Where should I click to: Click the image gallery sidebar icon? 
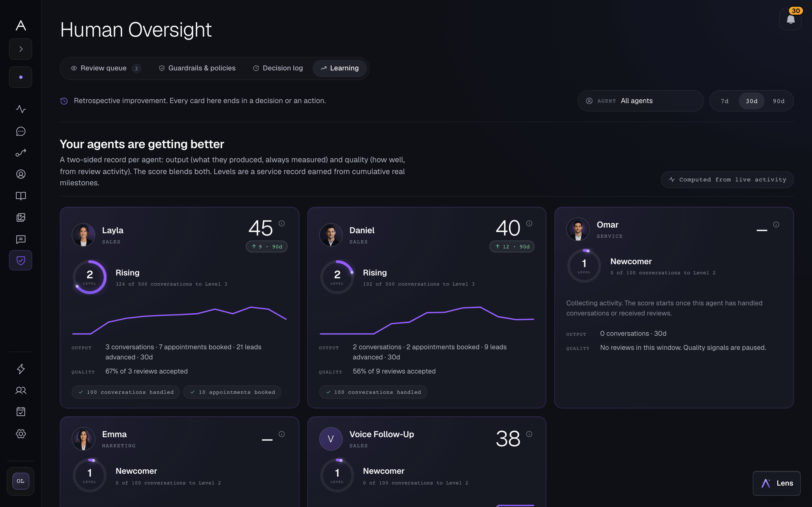pos(21,217)
